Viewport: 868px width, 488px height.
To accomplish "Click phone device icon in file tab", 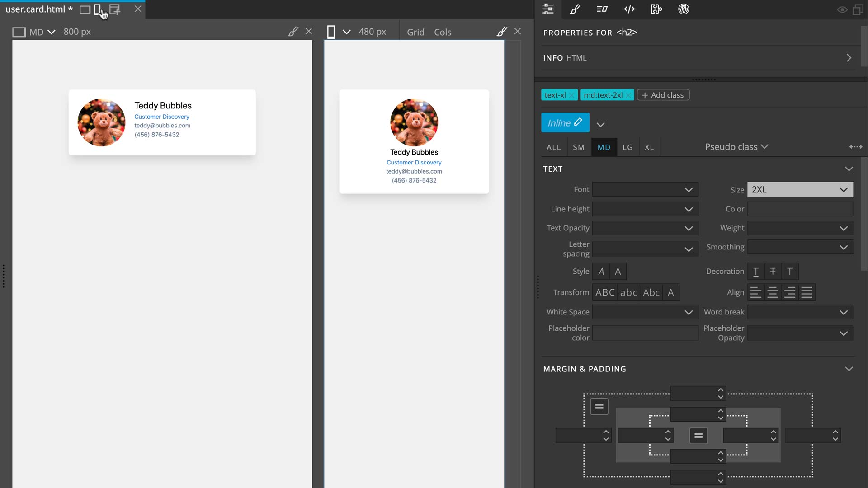I will coord(98,9).
